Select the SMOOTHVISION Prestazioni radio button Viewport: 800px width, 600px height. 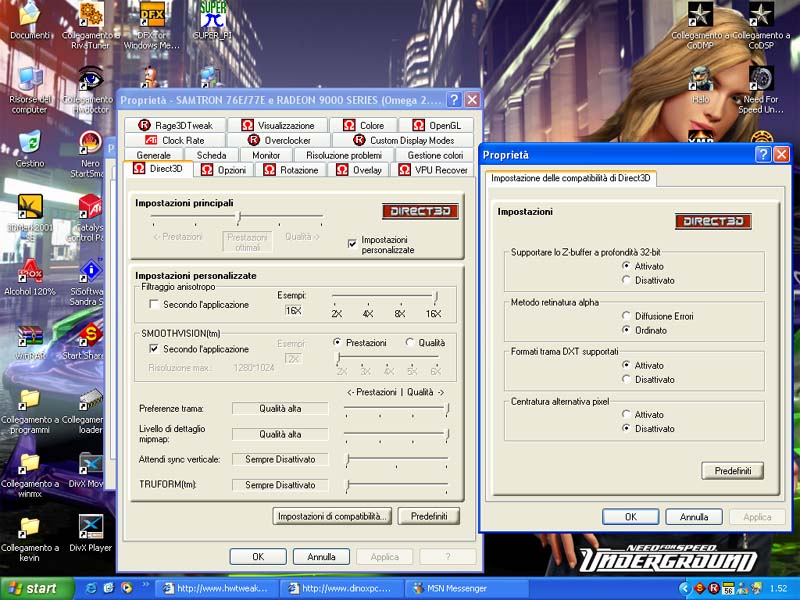pos(337,342)
